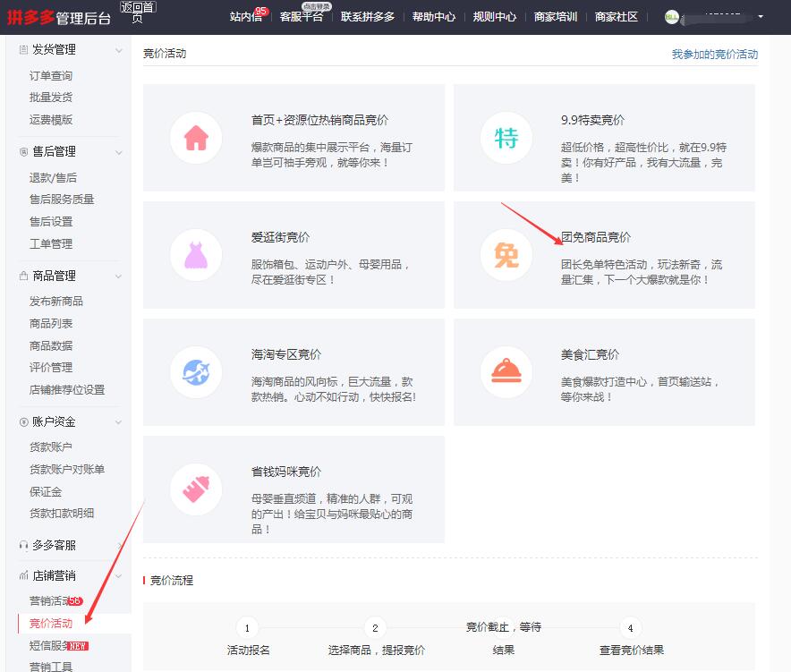791x672 pixels.
Task: Click the 美食汇竞价 card title
Action: (590, 354)
